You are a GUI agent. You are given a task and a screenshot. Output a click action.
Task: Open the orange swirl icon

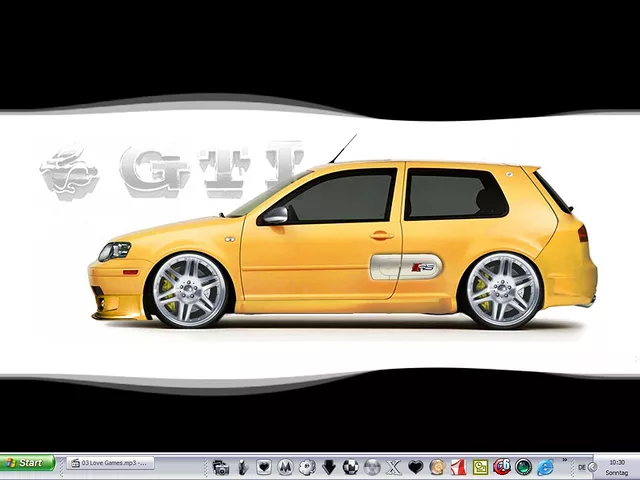click(x=437, y=467)
